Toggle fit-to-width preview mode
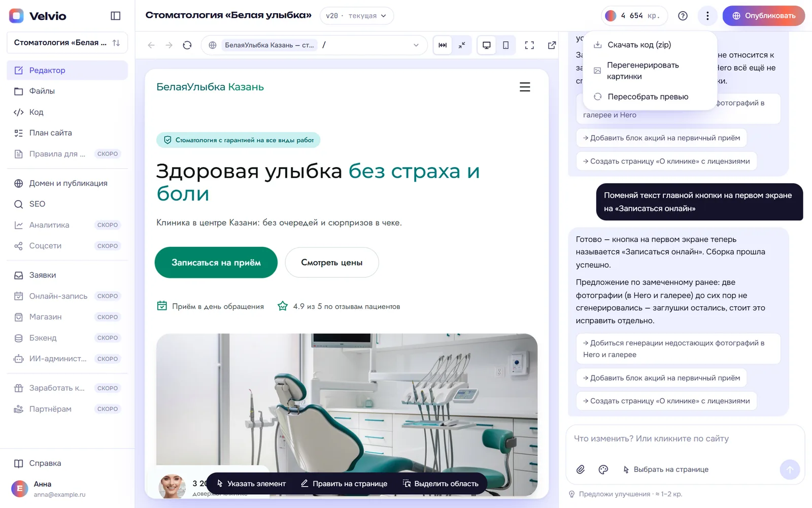The image size is (812, 508). click(443, 45)
